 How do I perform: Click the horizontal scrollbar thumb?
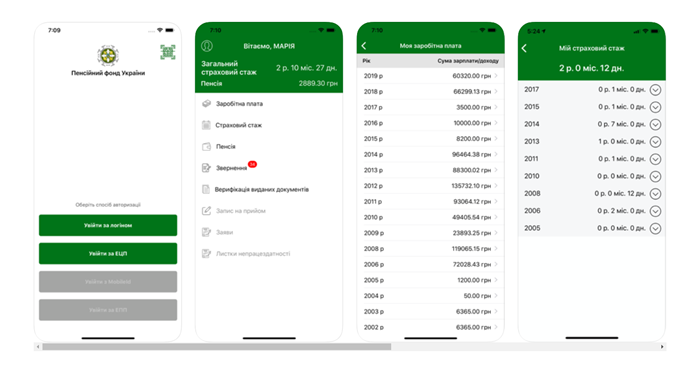pyautogui.click(x=217, y=347)
